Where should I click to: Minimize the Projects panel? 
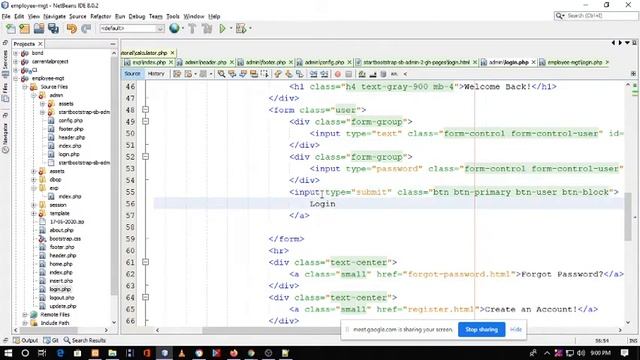click(113, 44)
